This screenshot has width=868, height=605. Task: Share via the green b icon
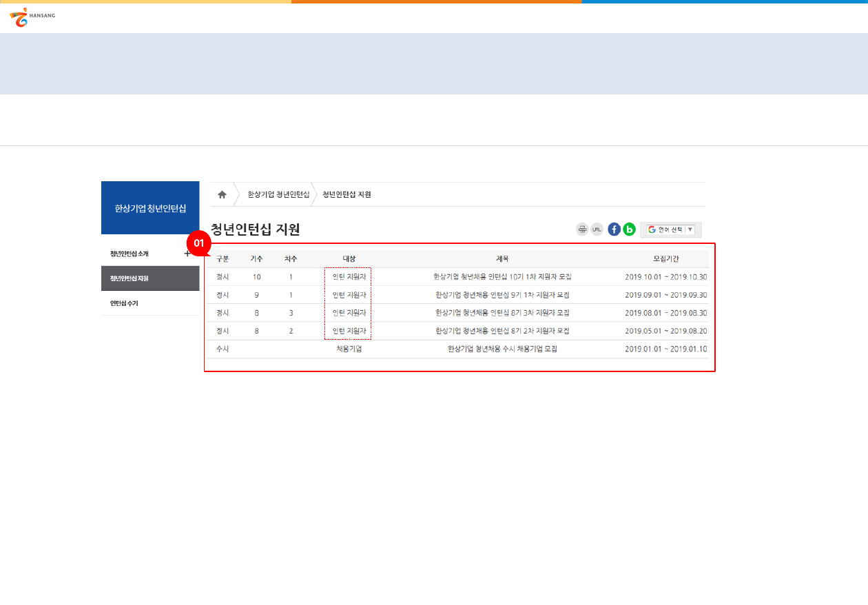tap(629, 229)
